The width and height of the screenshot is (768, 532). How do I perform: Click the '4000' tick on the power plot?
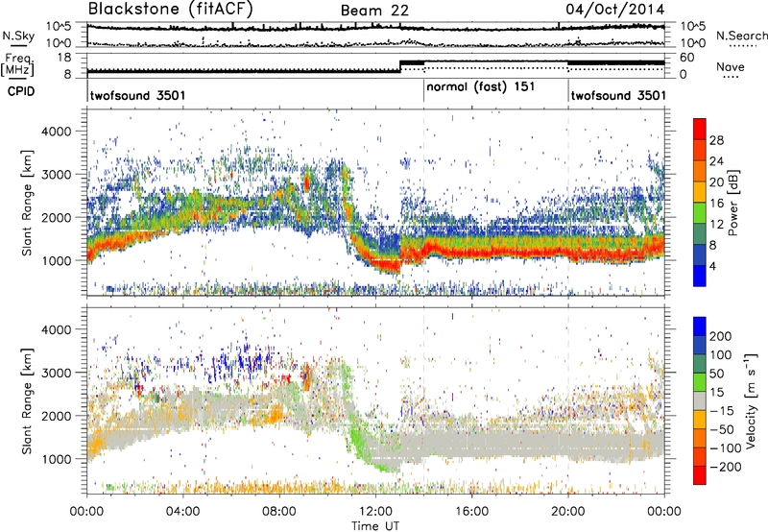coord(57,132)
